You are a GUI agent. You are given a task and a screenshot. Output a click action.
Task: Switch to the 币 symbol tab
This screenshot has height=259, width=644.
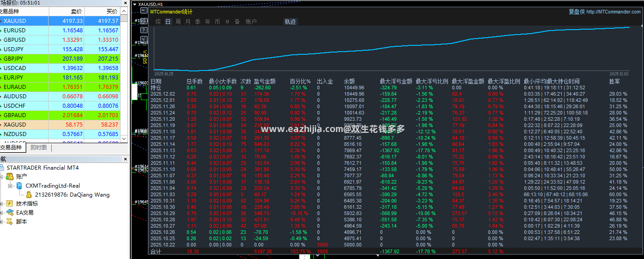[218, 22]
